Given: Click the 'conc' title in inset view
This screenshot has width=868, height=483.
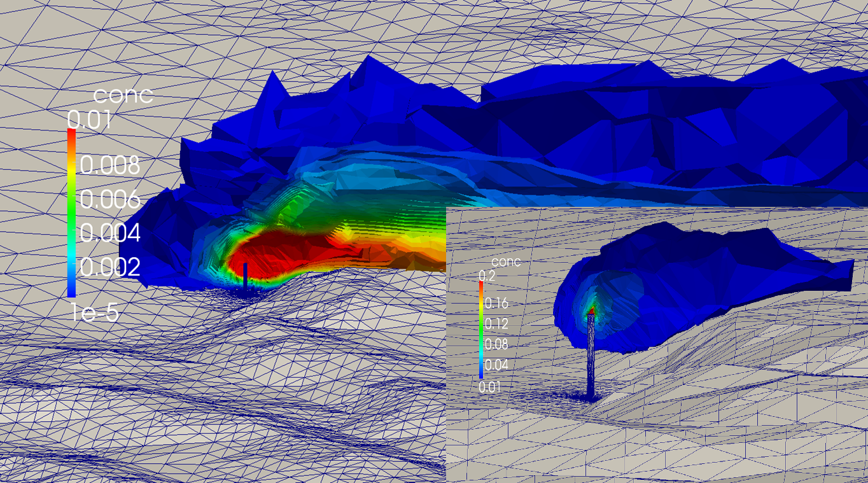Looking at the screenshot, I should pos(506,262).
